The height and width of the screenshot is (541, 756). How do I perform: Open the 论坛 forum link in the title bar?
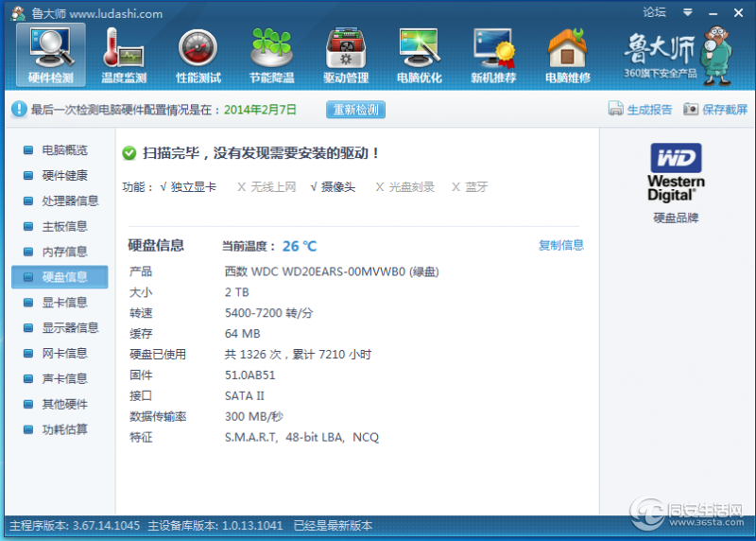point(654,12)
